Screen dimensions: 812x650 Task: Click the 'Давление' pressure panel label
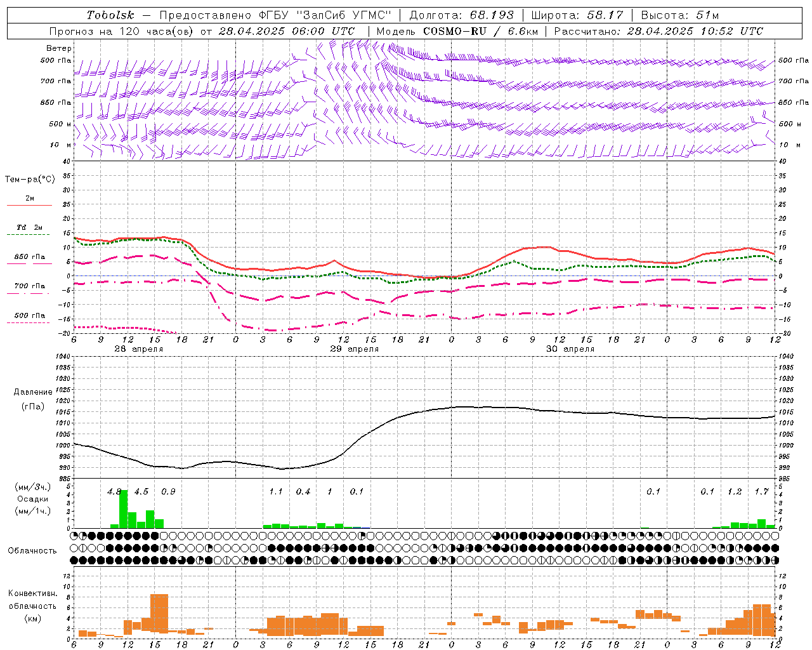[x=33, y=392]
